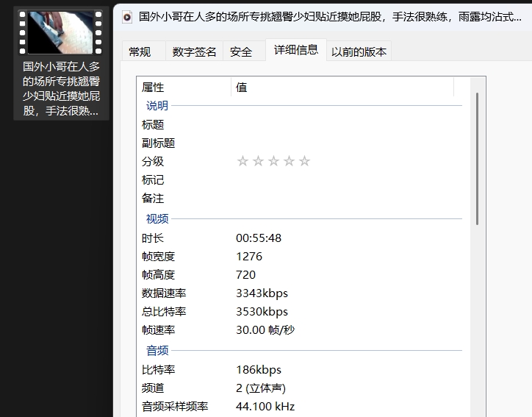Open the 安全 tab
Viewport: 532px width, 417px height.
click(x=241, y=52)
